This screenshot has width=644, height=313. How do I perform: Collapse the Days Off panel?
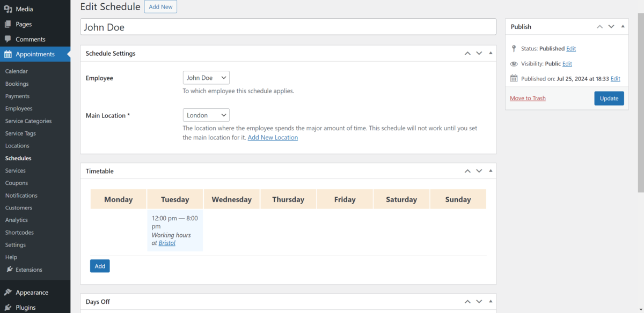pyautogui.click(x=491, y=302)
